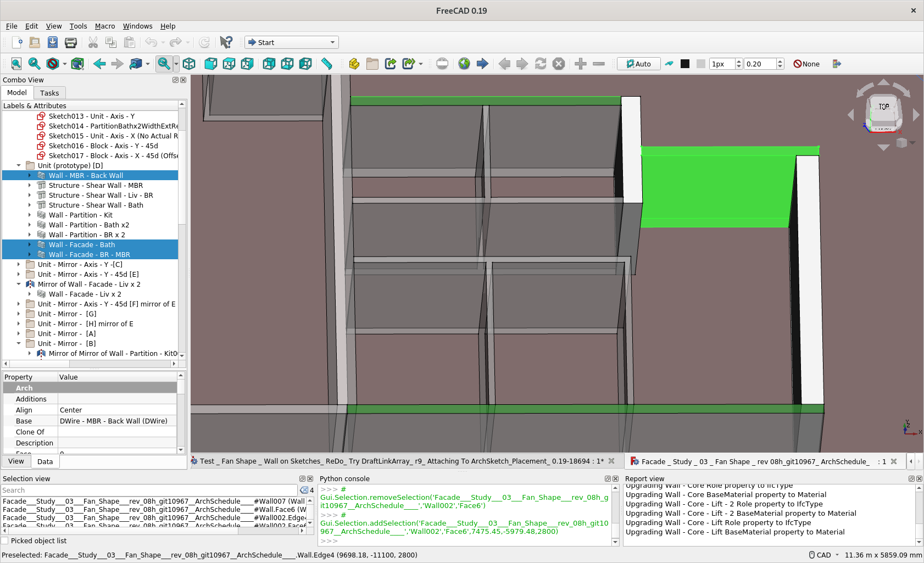
Task: Switch to the Tasks tab
Action: (49, 93)
